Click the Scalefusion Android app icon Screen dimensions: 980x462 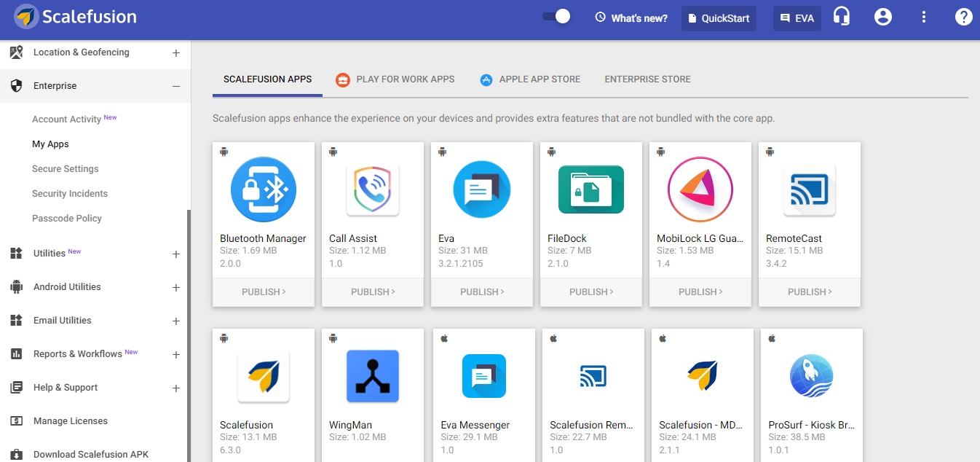click(264, 376)
